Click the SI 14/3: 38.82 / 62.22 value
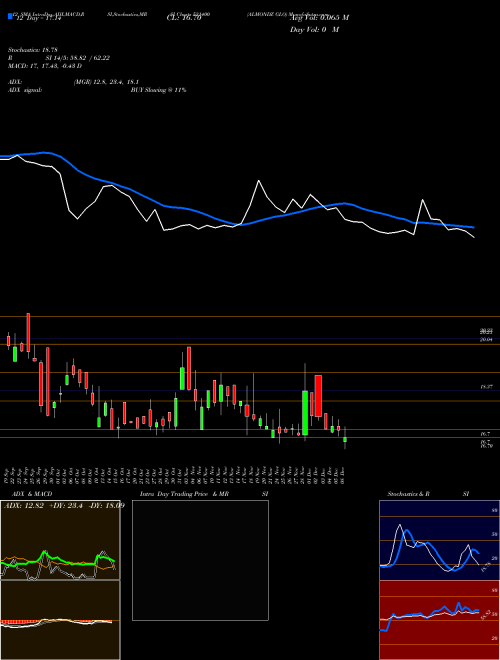The height and width of the screenshot is (660, 500). coord(78,58)
